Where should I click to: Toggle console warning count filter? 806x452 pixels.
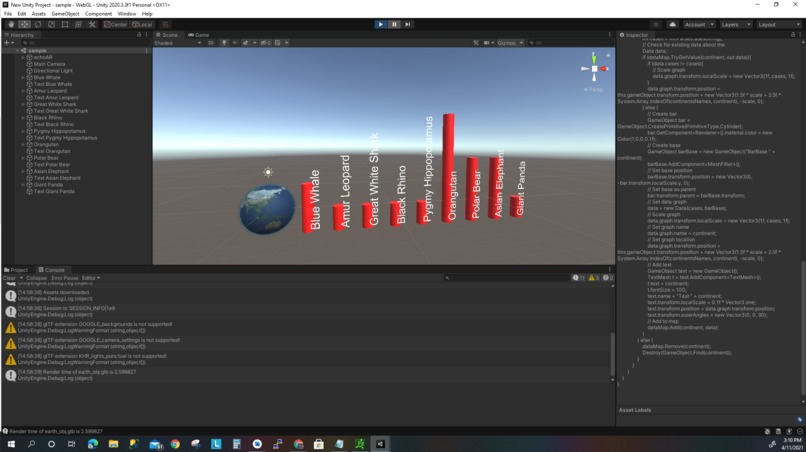point(593,278)
